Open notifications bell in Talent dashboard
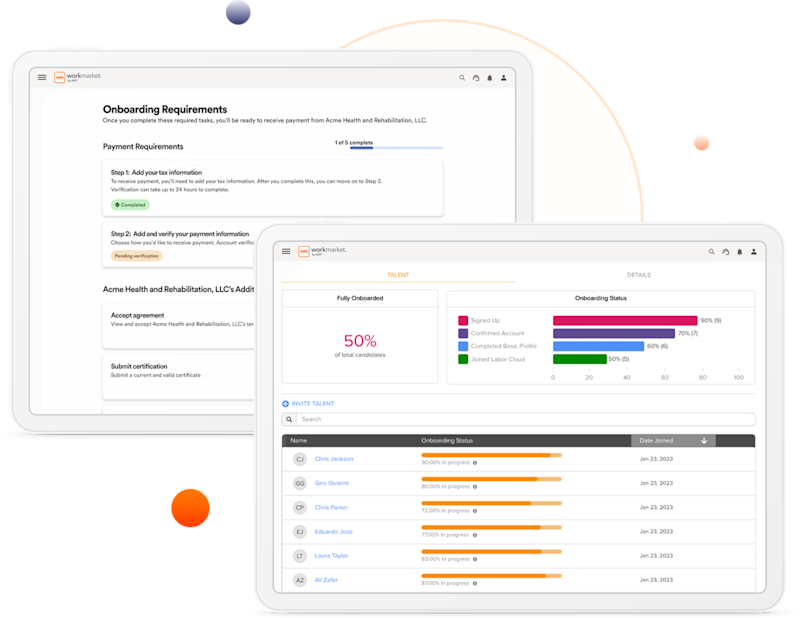 739,252
